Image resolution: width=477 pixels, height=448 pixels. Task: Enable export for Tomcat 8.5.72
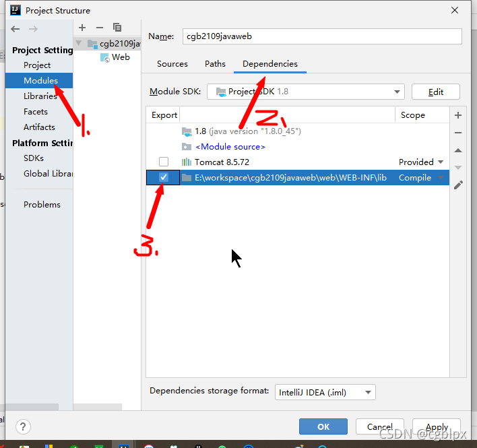pyautogui.click(x=164, y=162)
